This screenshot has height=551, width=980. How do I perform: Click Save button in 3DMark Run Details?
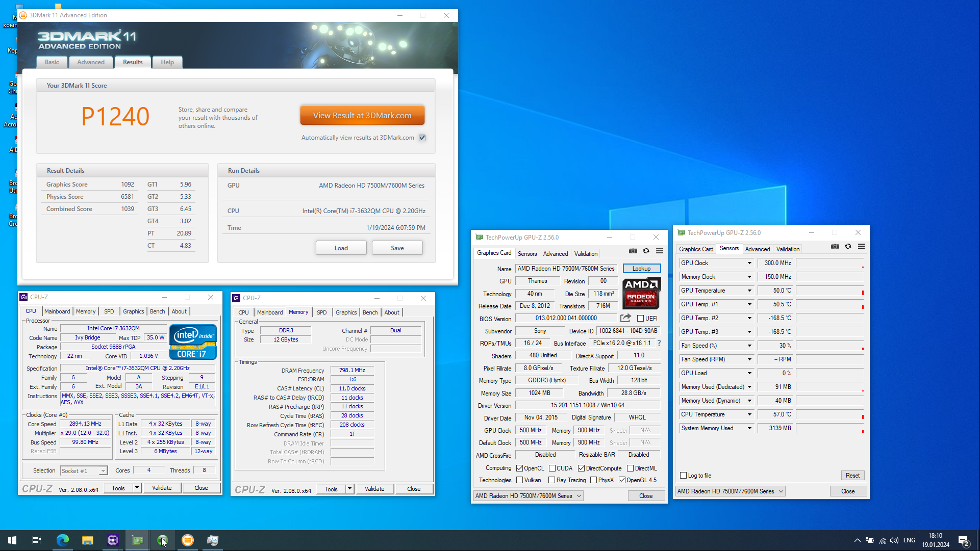pyautogui.click(x=397, y=248)
